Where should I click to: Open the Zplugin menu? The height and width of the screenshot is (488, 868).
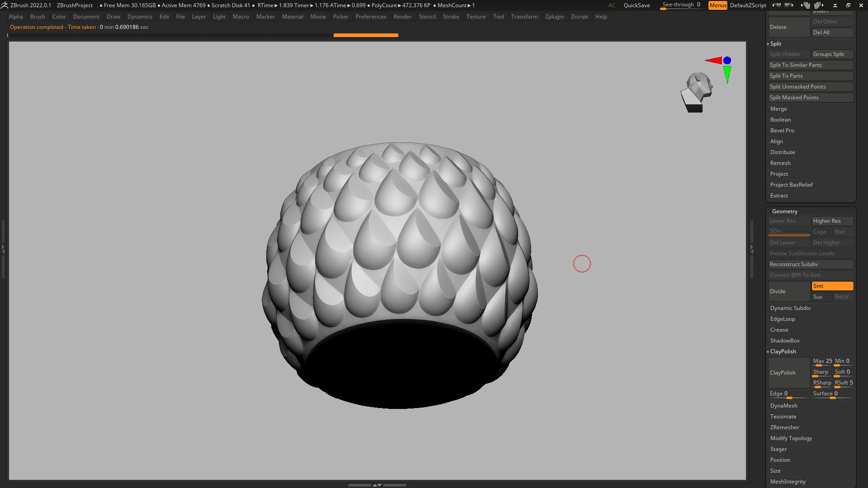tap(554, 17)
